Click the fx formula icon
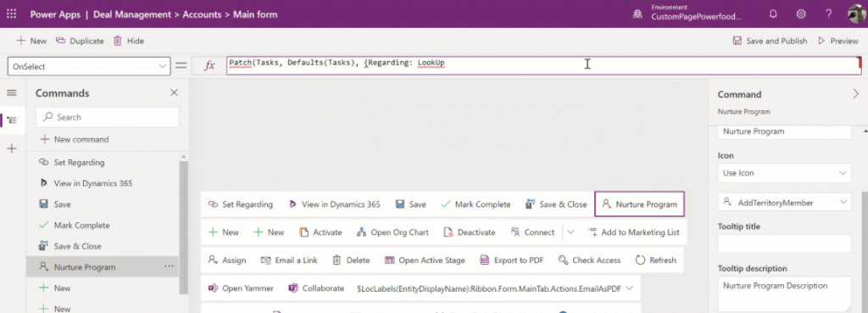The height and width of the screenshot is (313, 868). (209, 66)
